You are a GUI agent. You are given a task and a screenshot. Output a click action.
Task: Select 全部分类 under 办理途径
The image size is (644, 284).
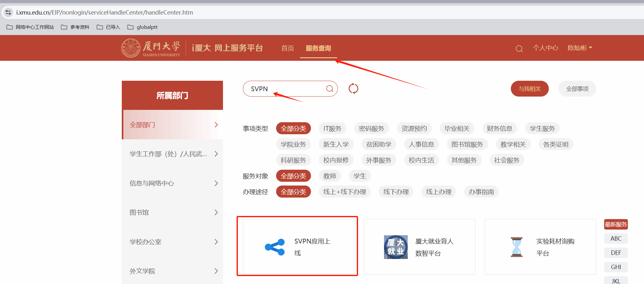pos(294,192)
